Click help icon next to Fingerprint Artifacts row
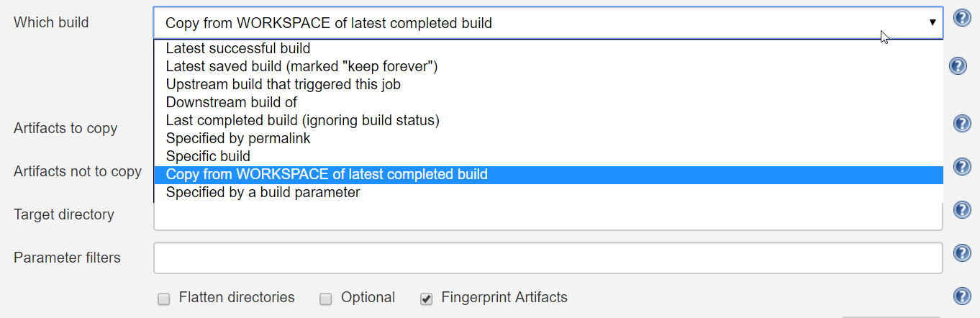Image resolution: width=980 pixels, height=318 pixels. click(x=962, y=296)
